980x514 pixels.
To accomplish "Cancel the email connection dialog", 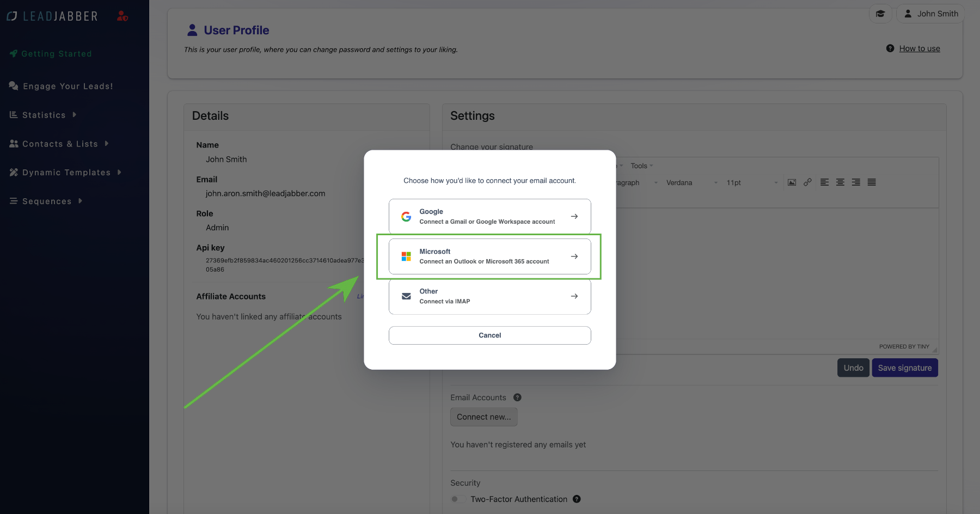I will tap(490, 335).
